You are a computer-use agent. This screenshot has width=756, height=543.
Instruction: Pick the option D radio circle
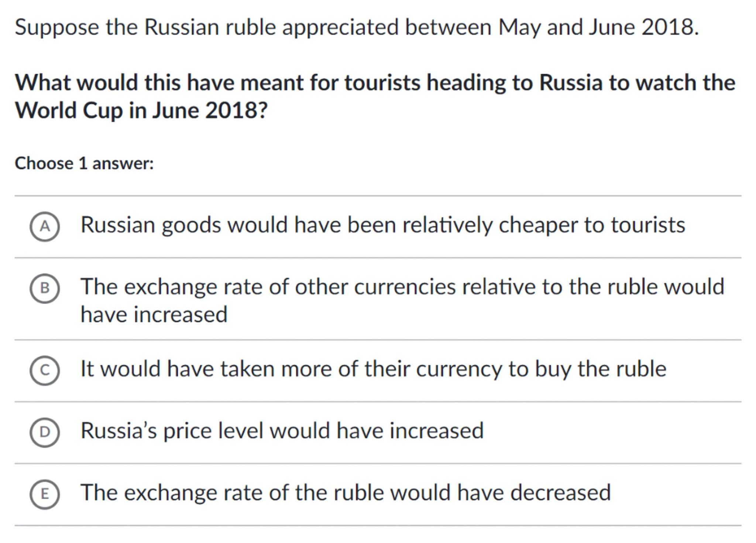[45, 432]
